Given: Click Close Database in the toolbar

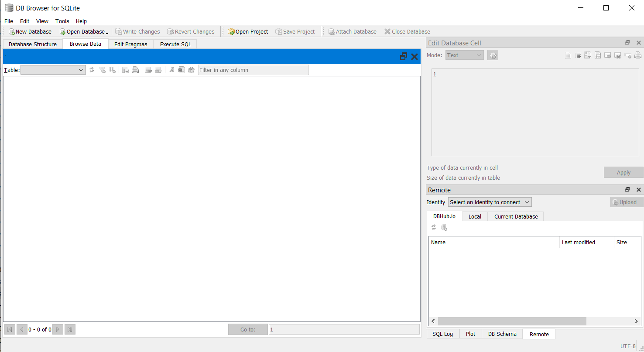Looking at the screenshot, I should [407, 31].
